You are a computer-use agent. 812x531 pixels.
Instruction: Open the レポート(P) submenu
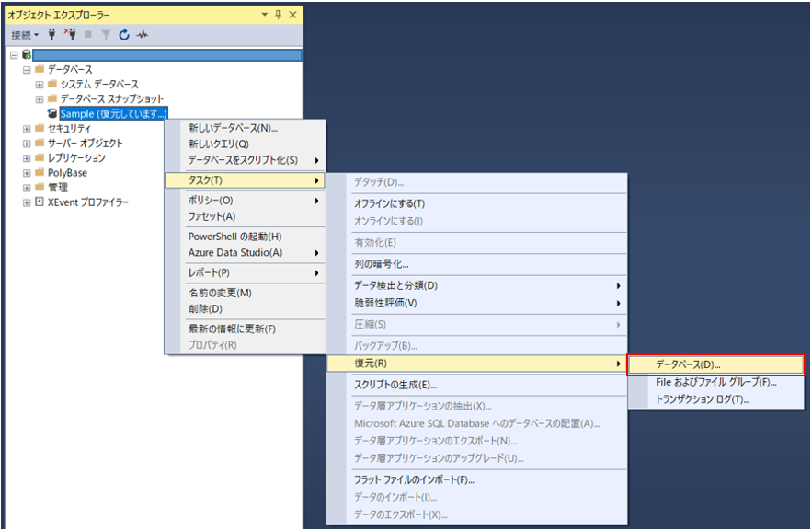click(x=245, y=273)
